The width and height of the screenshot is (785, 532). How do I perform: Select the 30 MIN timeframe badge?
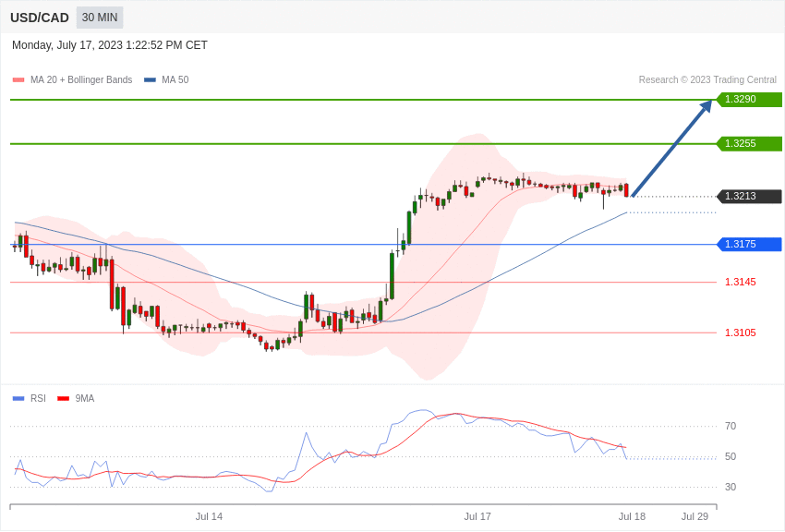(100, 18)
